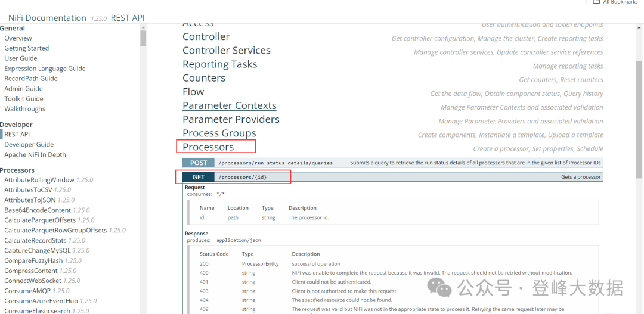Viewport: 644px width, 314px height.
Task: Click the All Bookmarks folder
Action: (x=615, y=2)
